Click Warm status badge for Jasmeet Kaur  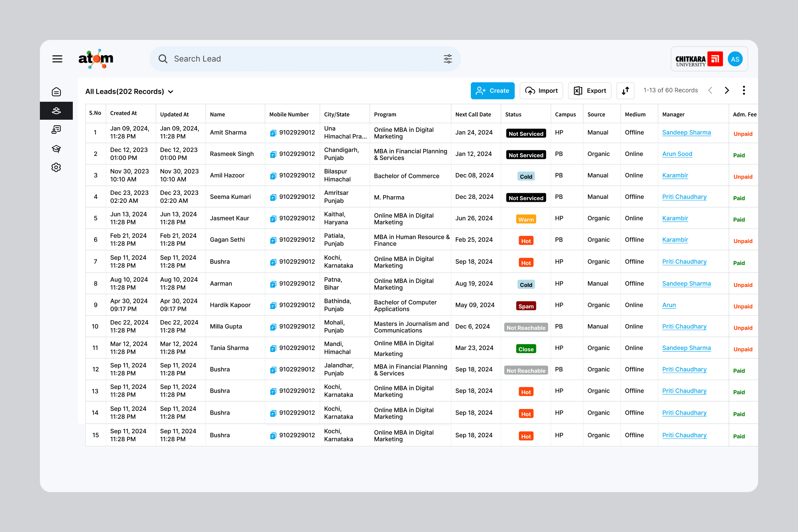point(526,219)
